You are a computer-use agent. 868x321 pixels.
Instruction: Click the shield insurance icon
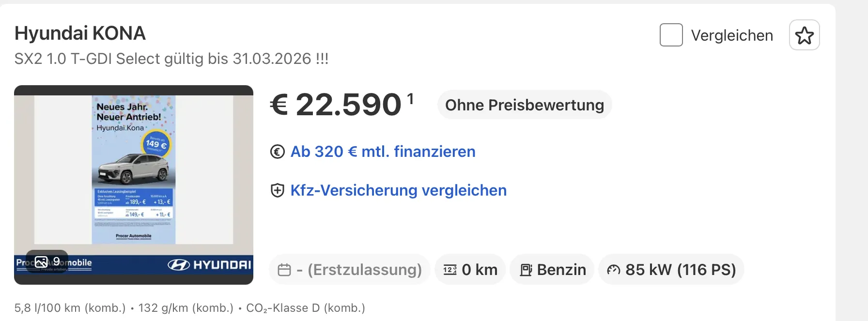click(278, 191)
